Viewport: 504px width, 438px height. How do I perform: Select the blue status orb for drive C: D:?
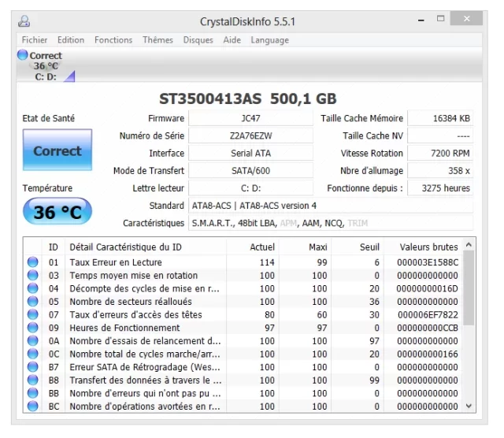22,55
